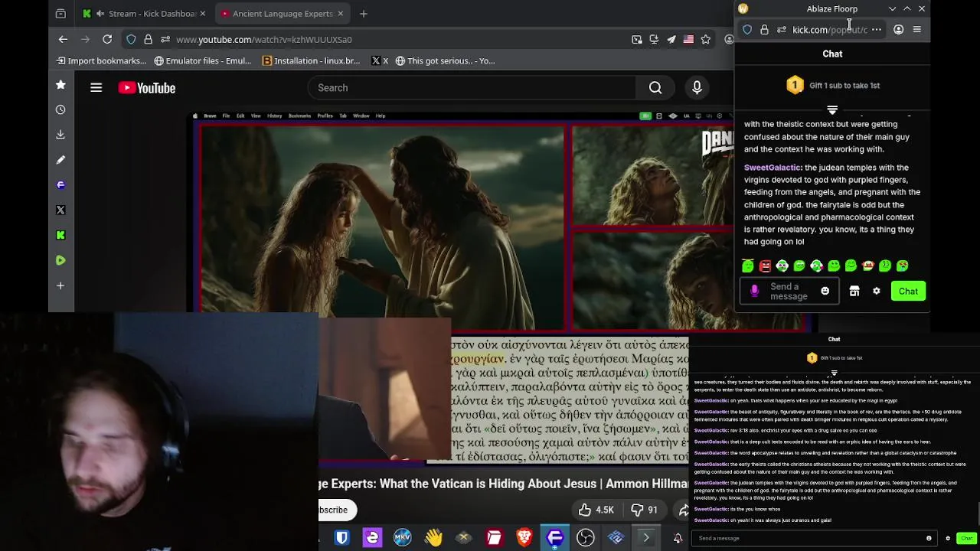The width and height of the screenshot is (980, 551).
Task: Open This got serious.. bookmark
Action: (445, 60)
